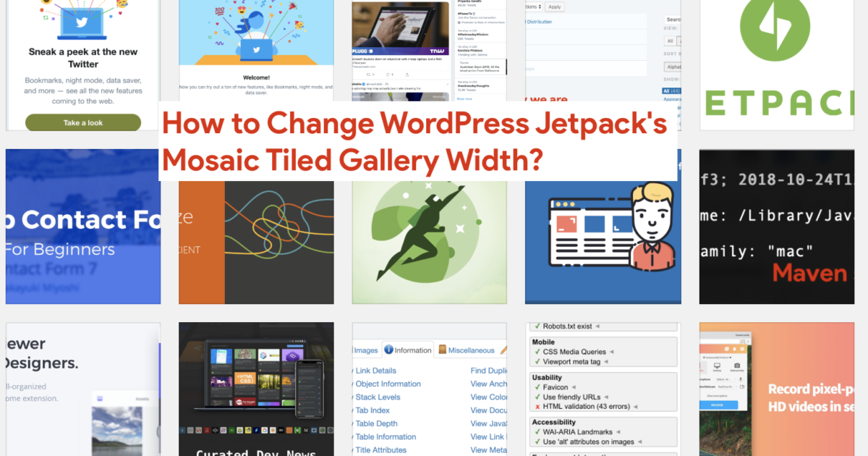Open the bulk actions dropdown beside Apply
The width and height of the screenshot is (868, 456).
point(532,7)
